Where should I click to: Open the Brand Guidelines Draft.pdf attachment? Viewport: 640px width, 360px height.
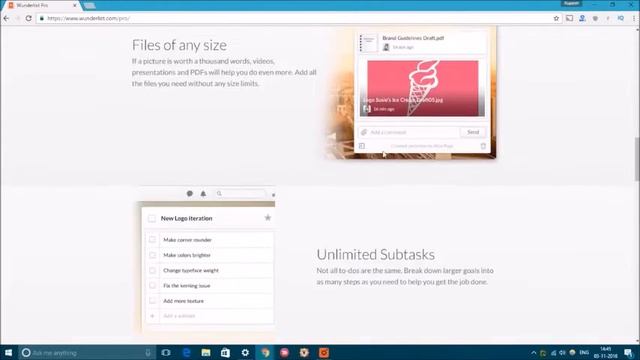421,42
